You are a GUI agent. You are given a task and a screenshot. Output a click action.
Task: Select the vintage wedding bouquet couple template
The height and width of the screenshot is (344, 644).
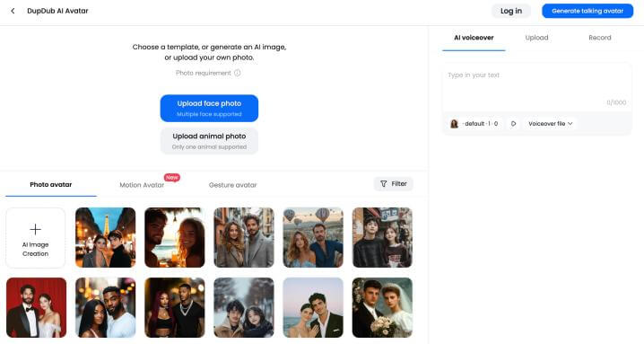382,307
